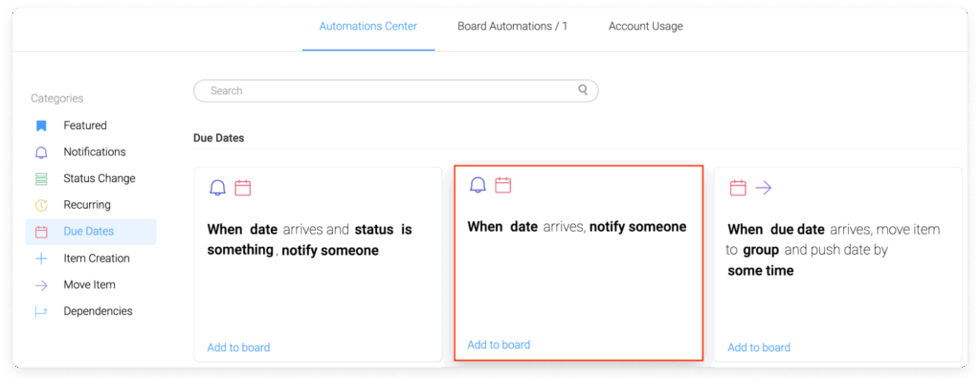Viewport: 980px width, 384px height.
Task: Type in the Search input field
Action: [383, 91]
